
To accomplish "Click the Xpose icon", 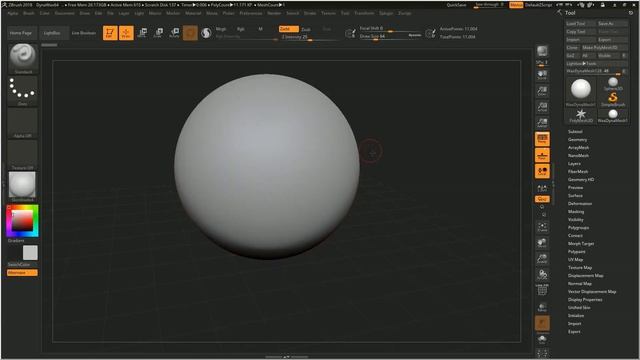I will pos(542,353).
